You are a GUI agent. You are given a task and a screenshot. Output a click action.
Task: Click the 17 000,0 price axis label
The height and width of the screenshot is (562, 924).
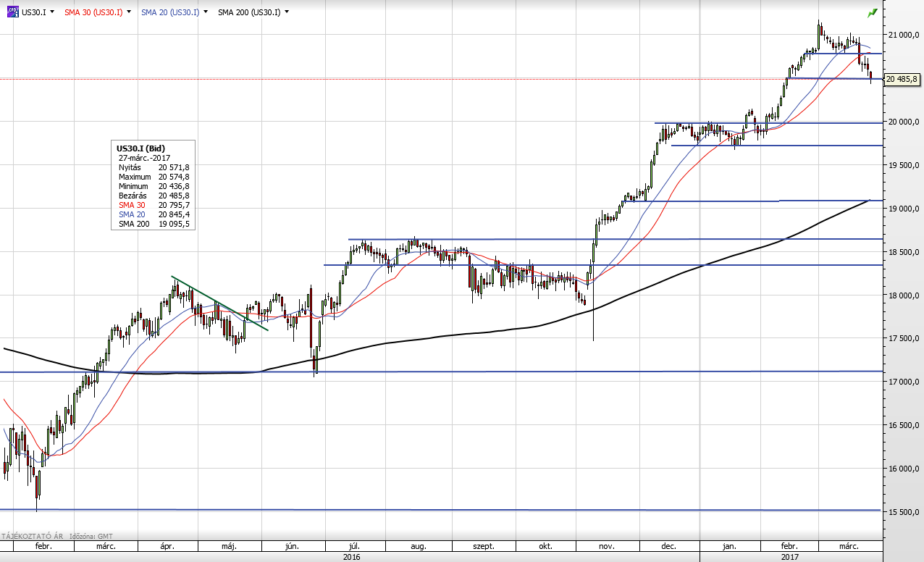pyautogui.click(x=904, y=382)
